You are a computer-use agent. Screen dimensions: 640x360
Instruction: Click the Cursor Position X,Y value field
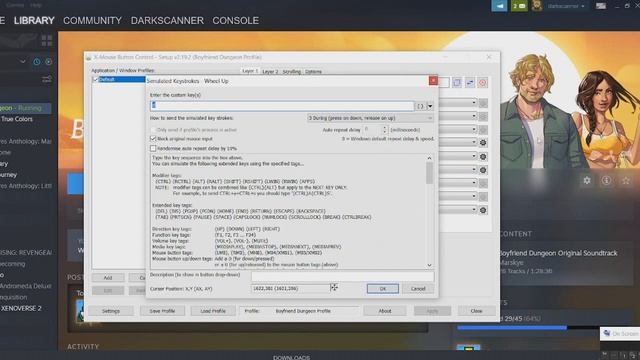[x=290, y=288]
